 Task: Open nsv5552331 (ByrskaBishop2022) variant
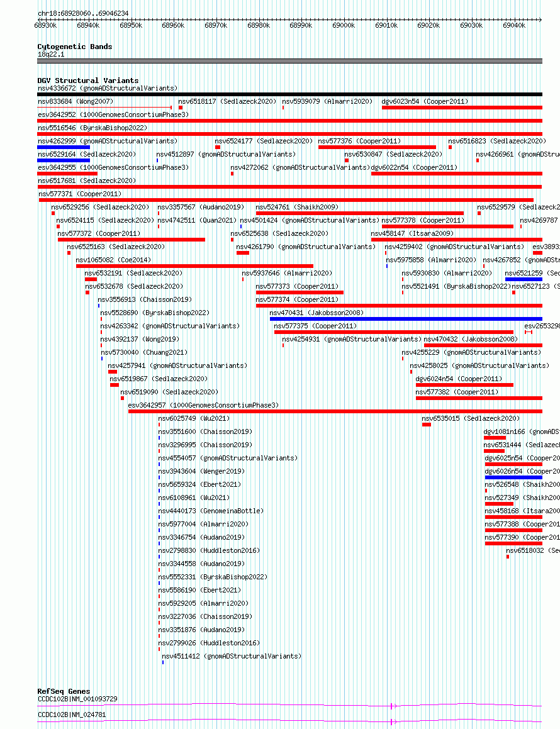click(213, 577)
